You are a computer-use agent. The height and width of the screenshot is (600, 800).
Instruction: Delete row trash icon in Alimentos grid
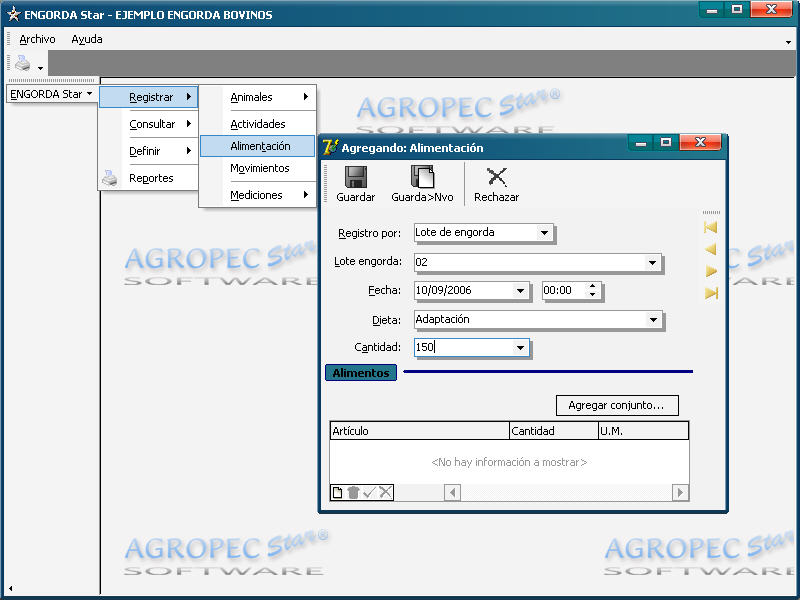[x=353, y=492]
